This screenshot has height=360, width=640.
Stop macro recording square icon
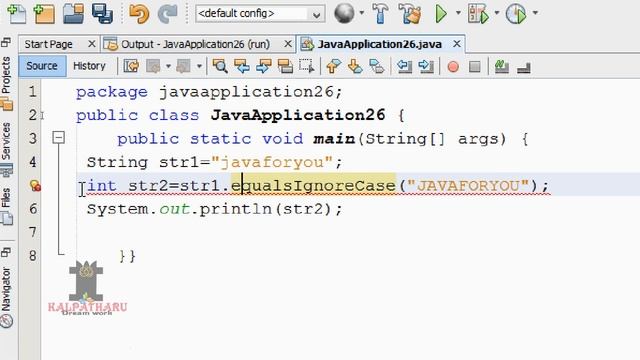click(475, 67)
